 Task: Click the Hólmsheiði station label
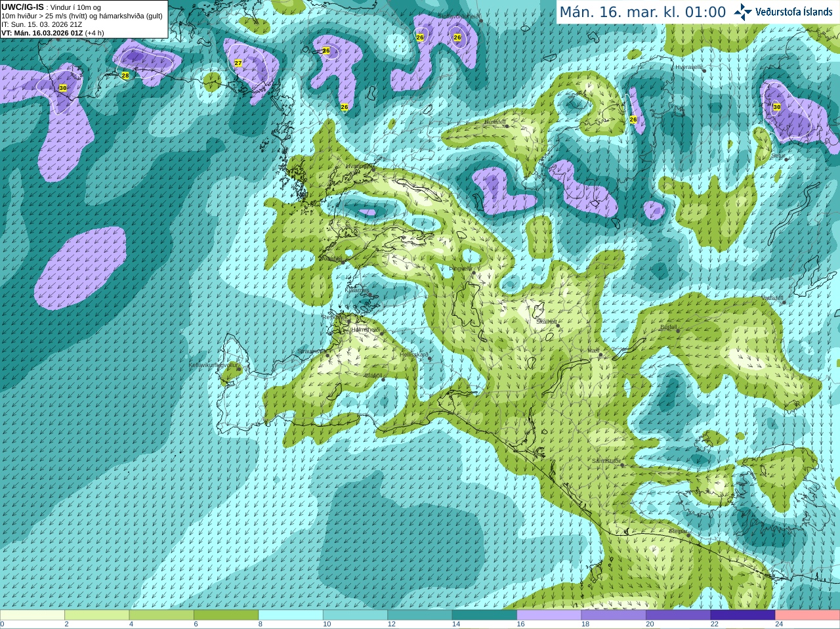point(366,330)
